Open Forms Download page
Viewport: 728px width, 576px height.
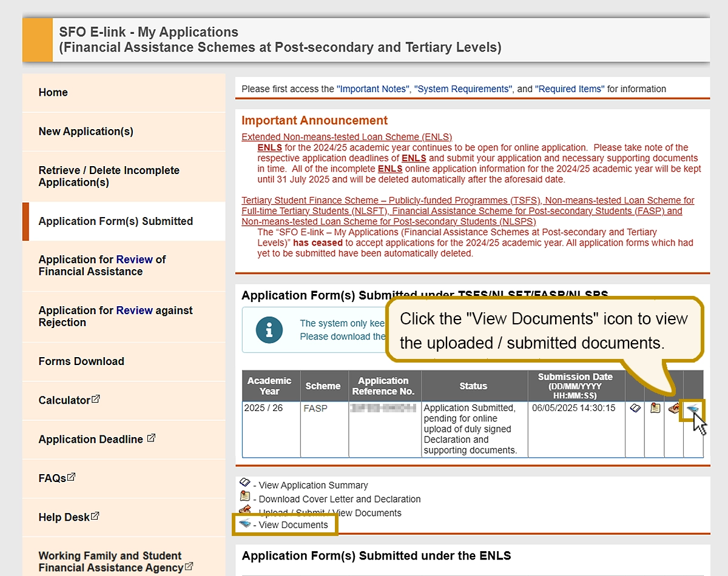[81, 361]
